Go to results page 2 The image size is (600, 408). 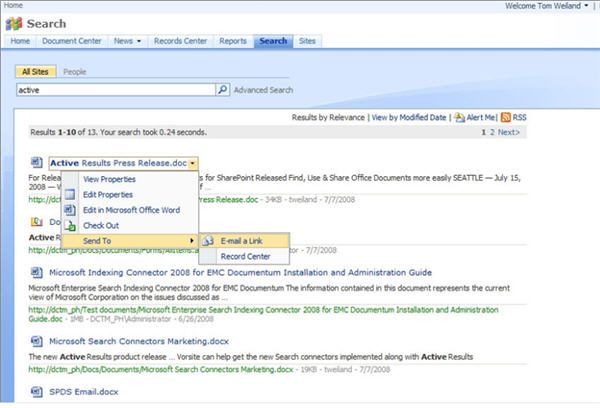click(x=492, y=132)
